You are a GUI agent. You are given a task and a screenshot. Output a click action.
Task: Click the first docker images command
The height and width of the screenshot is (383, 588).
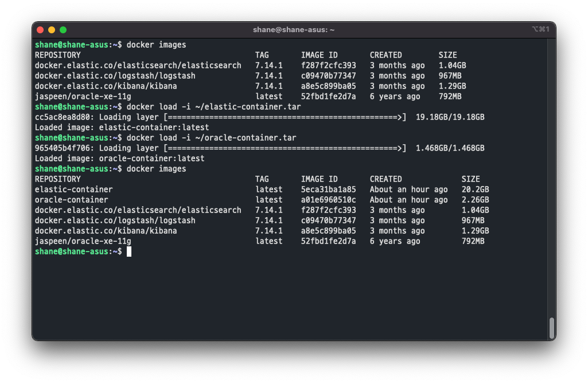pos(157,45)
